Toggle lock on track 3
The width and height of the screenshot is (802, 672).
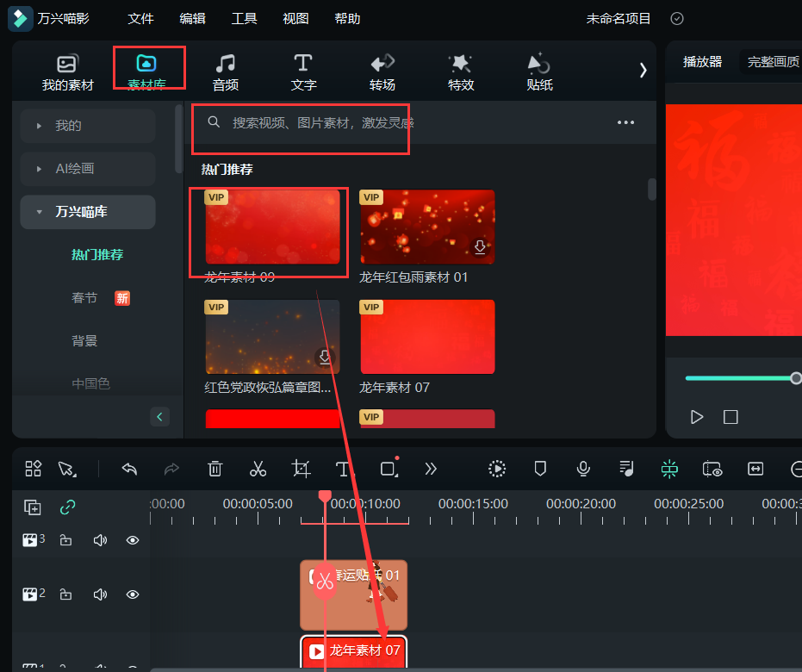point(65,540)
